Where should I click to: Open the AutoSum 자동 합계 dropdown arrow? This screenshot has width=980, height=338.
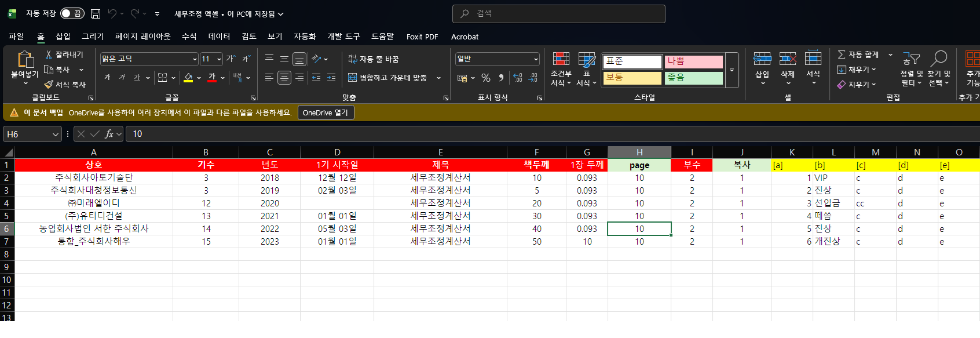pos(890,54)
